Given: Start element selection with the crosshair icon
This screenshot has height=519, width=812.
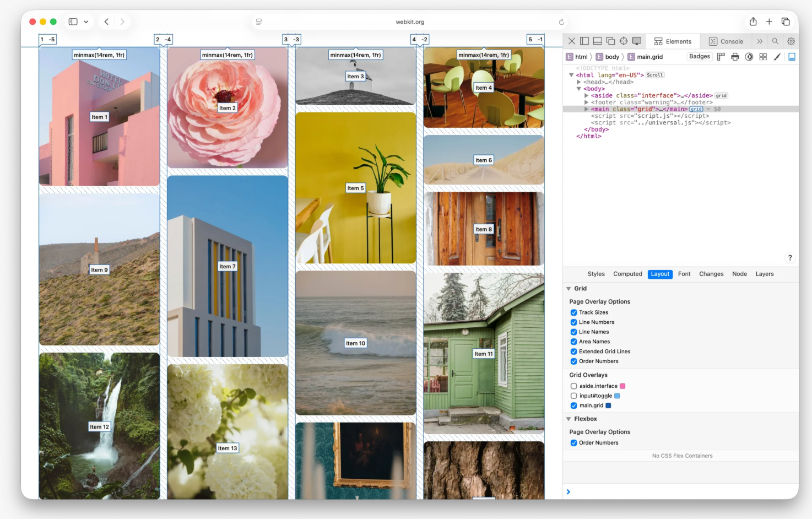Looking at the screenshot, I should (624, 41).
